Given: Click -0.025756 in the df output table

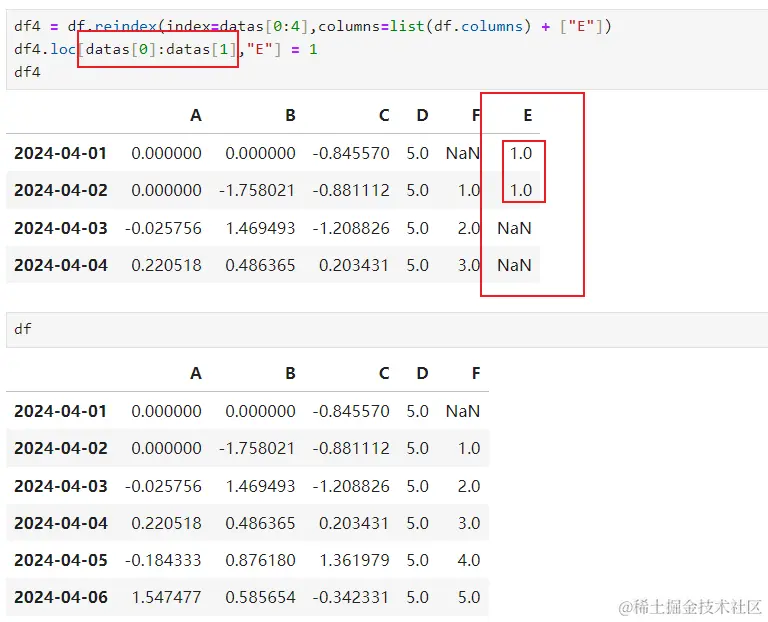Looking at the screenshot, I should click(x=163, y=486).
